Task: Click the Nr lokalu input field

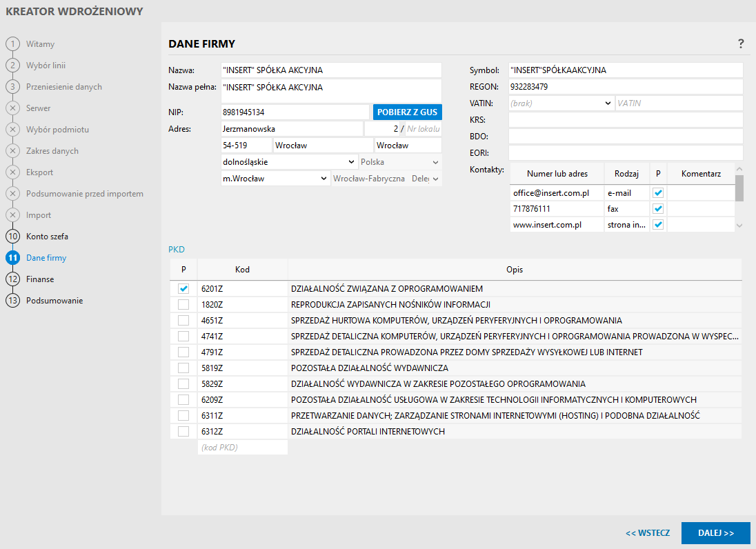Action: click(x=423, y=129)
